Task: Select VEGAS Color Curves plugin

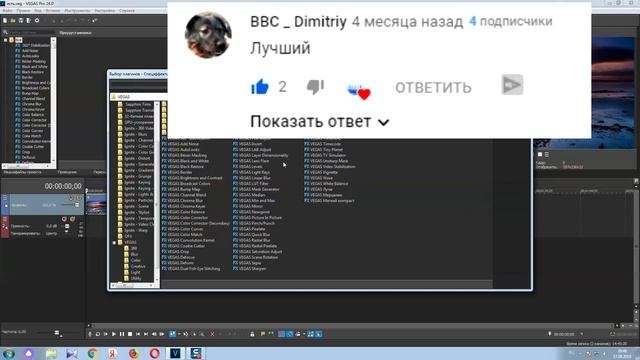Action: tap(182, 229)
